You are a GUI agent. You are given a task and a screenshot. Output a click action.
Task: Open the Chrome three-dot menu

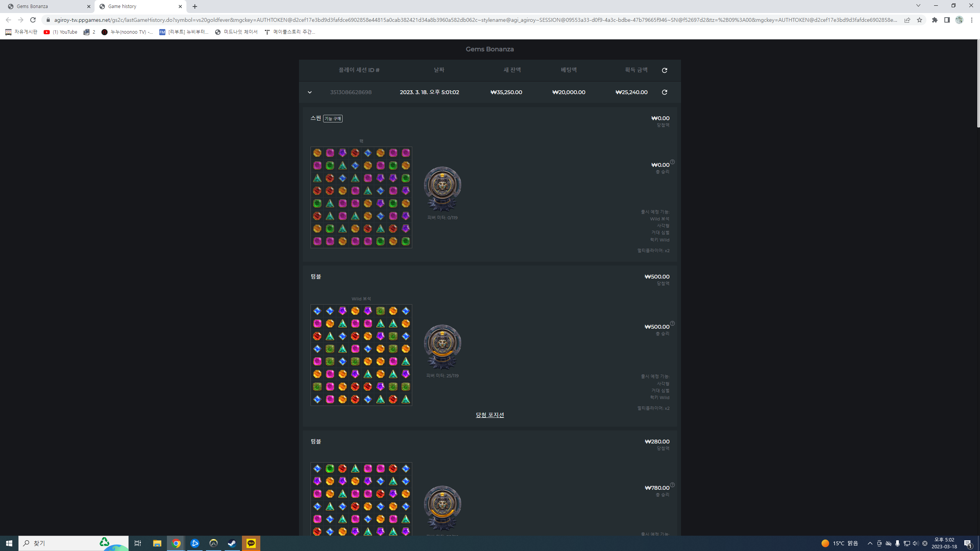point(972,20)
